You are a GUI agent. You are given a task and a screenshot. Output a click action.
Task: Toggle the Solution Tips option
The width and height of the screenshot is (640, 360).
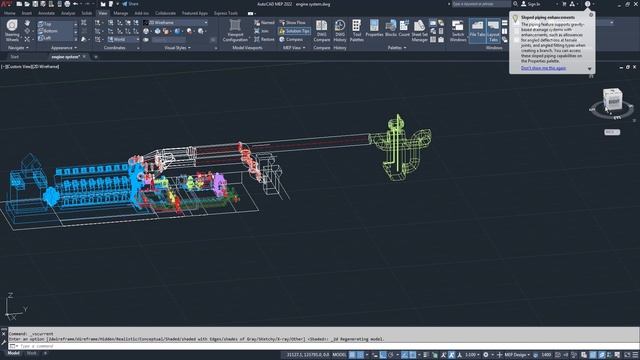point(294,31)
